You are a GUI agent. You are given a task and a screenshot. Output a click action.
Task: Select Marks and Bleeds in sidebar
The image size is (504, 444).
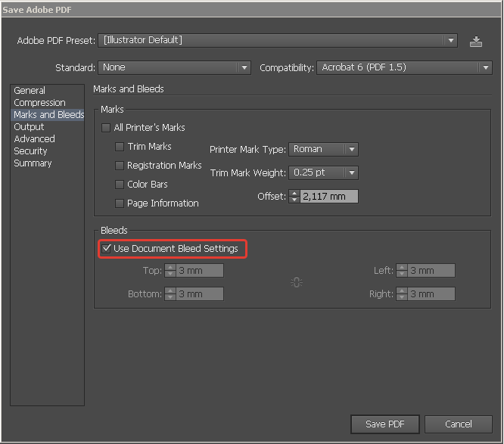(x=48, y=115)
